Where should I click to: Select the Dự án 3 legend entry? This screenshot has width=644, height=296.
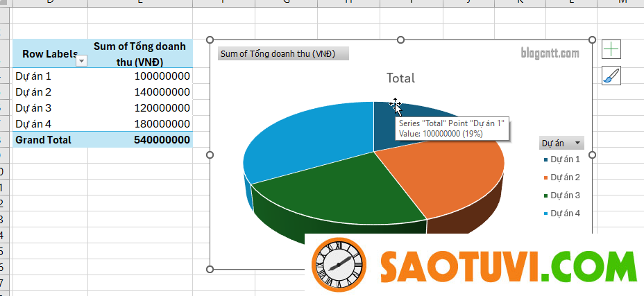click(565, 195)
